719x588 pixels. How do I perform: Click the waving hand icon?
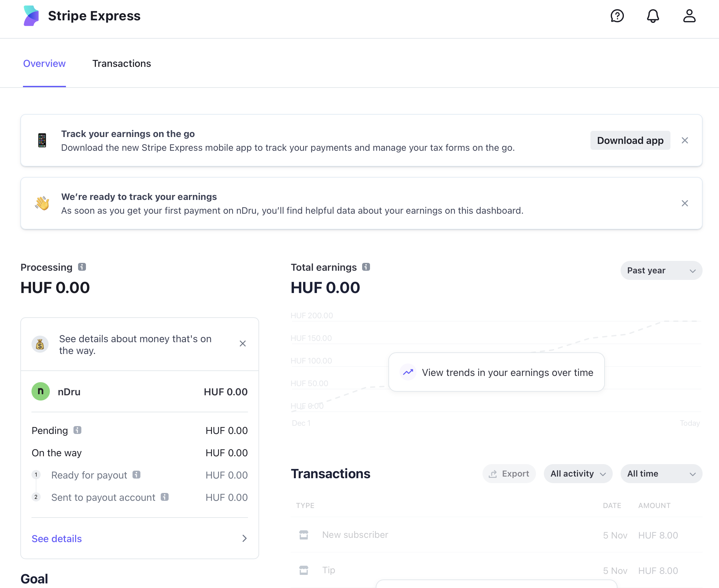pyautogui.click(x=42, y=203)
